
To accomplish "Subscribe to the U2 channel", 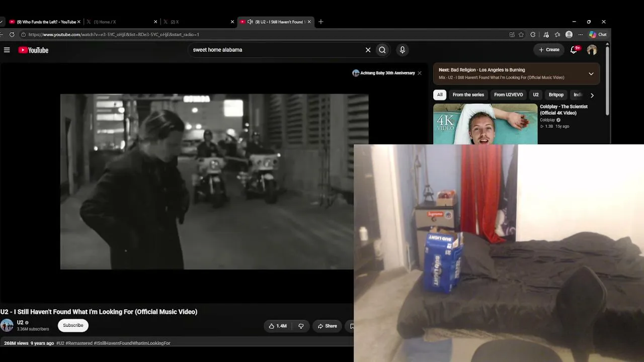I will (x=73, y=325).
